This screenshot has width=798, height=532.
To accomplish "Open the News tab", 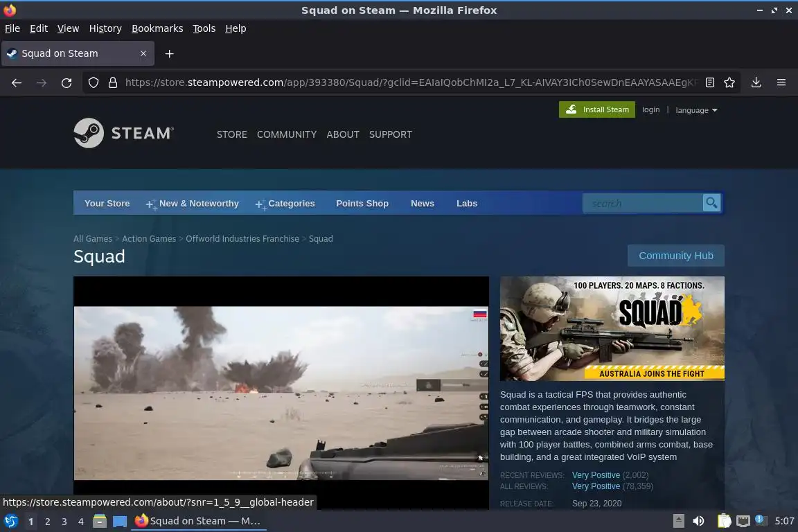I will click(x=423, y=203).
